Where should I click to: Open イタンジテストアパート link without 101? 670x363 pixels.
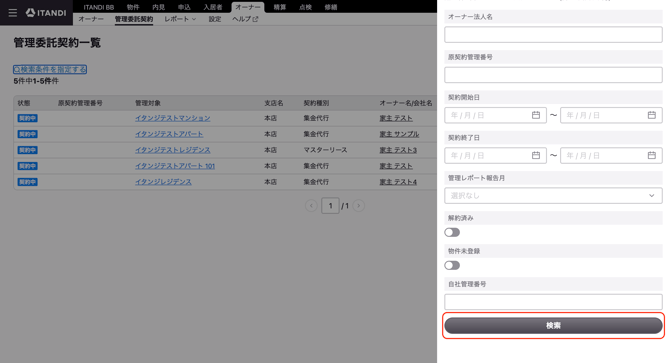169,134
